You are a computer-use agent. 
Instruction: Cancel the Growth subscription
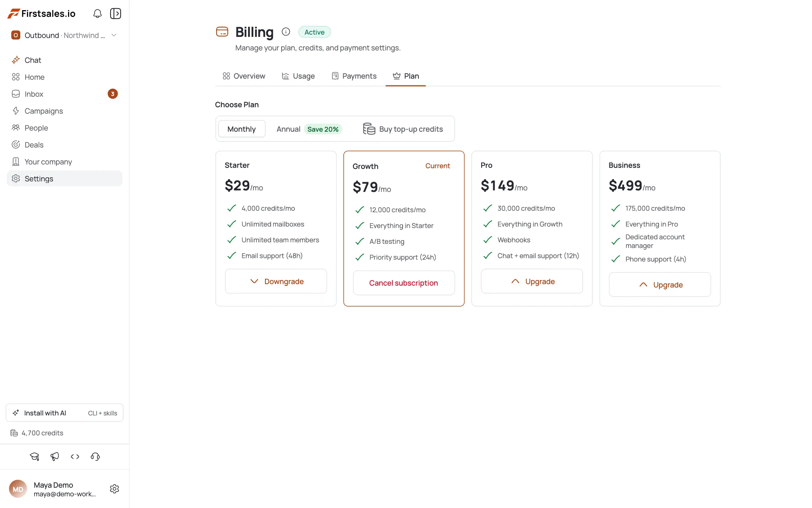pyautogui.click(x=404, y=283)
